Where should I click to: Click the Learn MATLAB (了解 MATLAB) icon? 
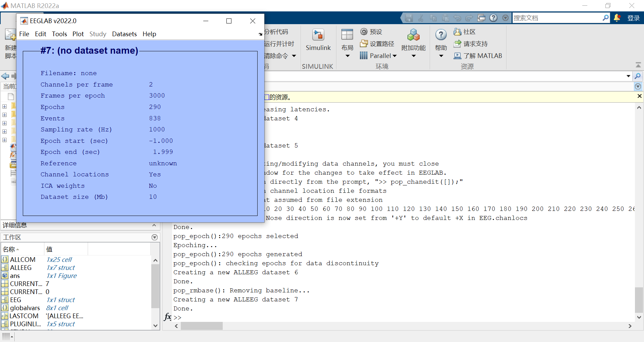tap(457, 56)
